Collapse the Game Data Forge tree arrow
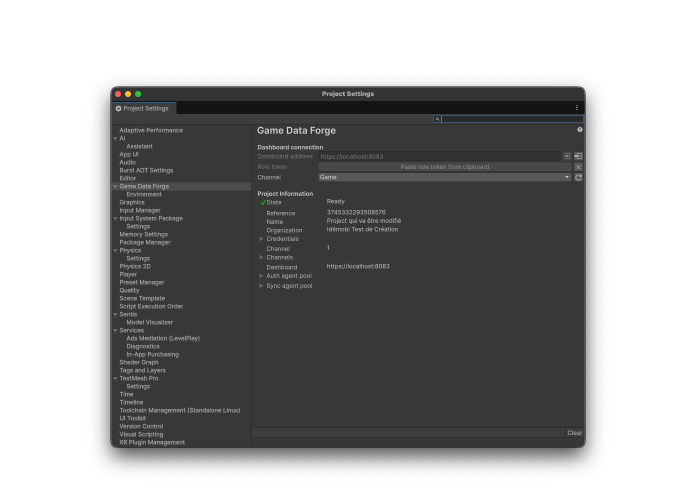This screenshot has height=493, width=696. click(x=115, y=186)
